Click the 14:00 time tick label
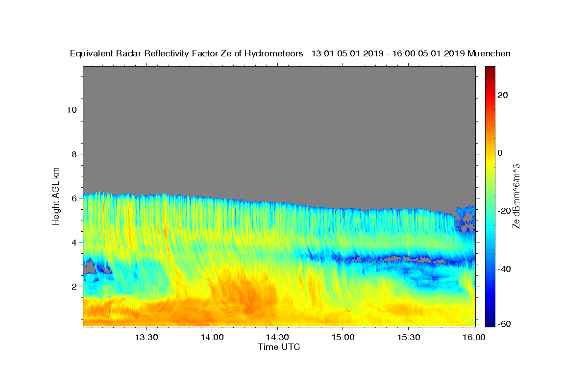This screenshot has height=392, width=588. 212,338
